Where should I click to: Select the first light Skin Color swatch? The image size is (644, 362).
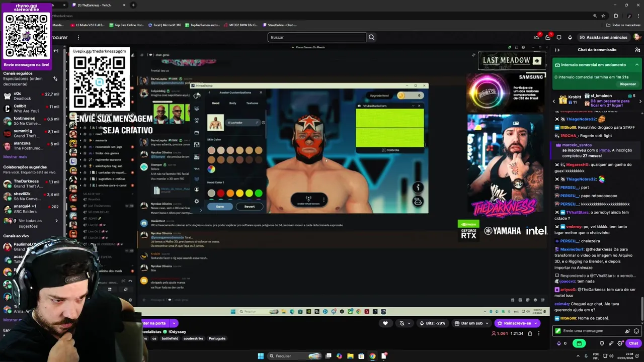(x=211, y=150)
